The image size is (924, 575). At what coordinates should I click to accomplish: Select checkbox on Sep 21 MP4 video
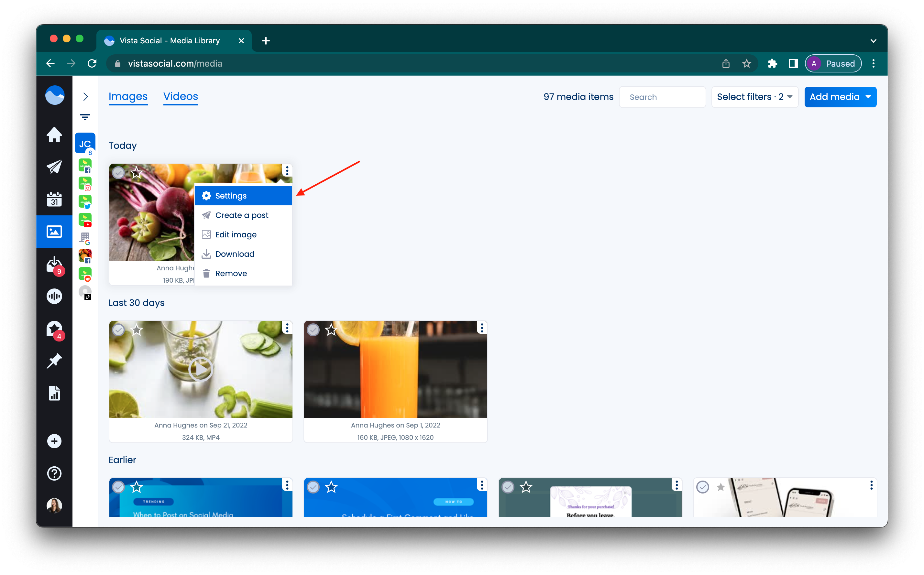click(x=119, y=330)
